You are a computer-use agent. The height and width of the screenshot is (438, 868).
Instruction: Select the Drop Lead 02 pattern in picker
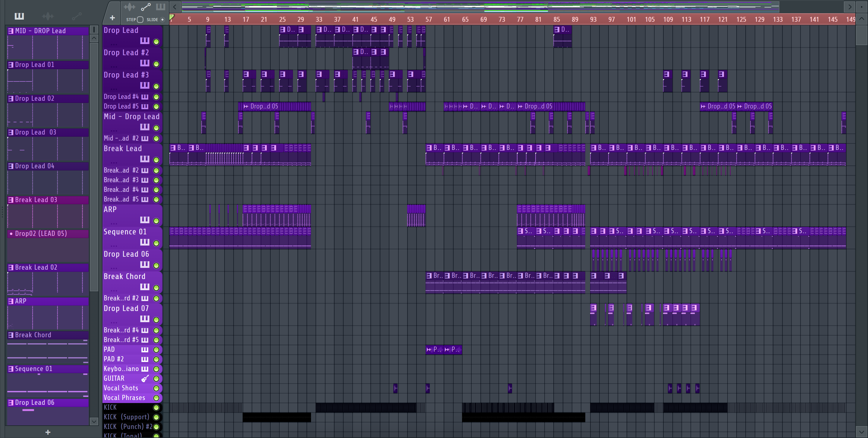[48, 98]
